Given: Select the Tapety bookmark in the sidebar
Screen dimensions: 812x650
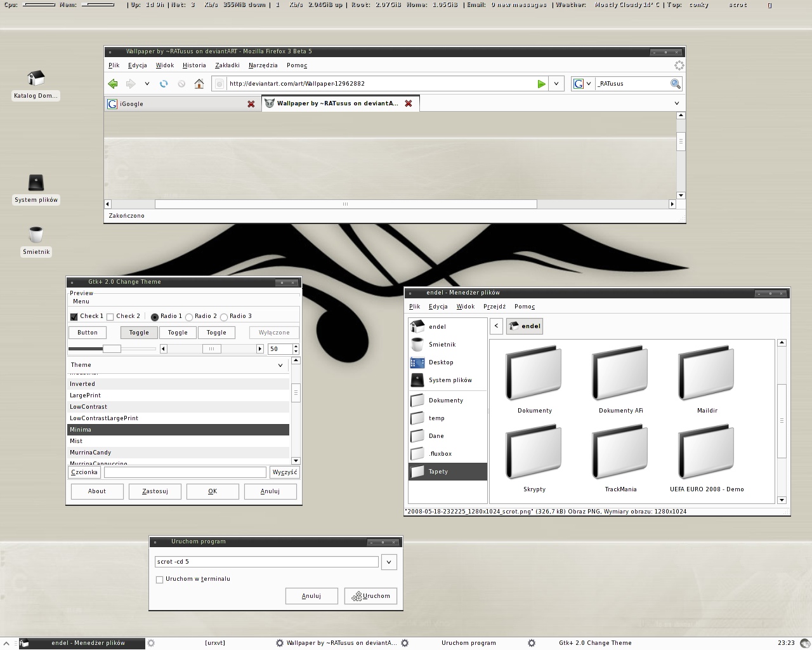Looking at the screenshot, I should coord(448,472).
